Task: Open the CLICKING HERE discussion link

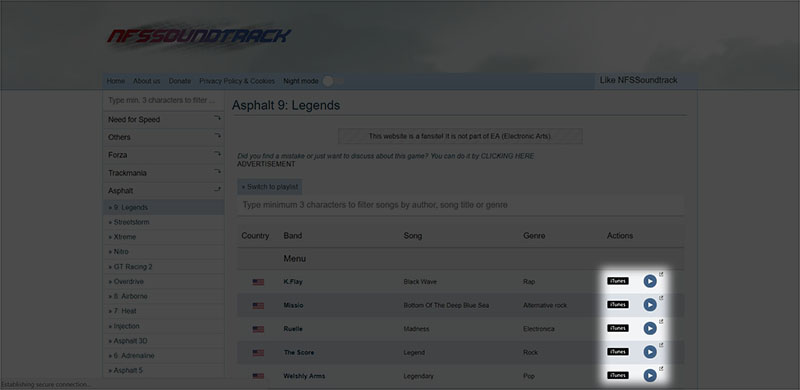Action: point(507,156)
